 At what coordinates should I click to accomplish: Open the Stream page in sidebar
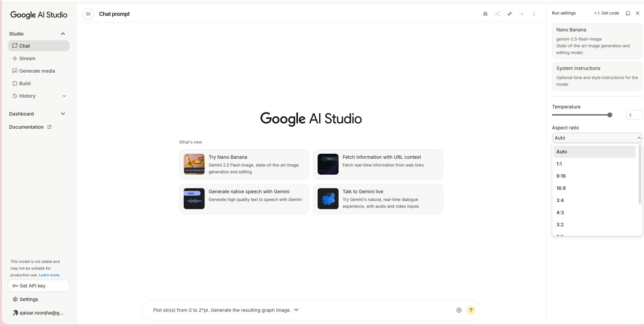[27, 58]
